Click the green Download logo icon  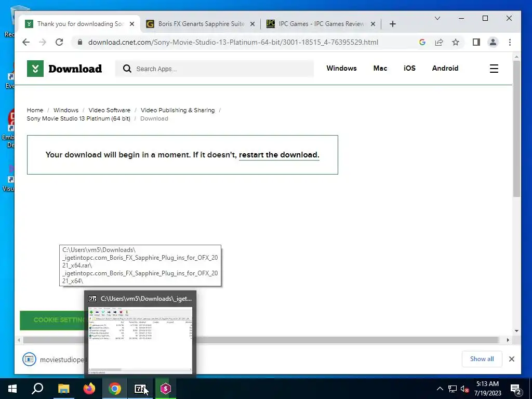pyautogui.click(x=35, y=69)
